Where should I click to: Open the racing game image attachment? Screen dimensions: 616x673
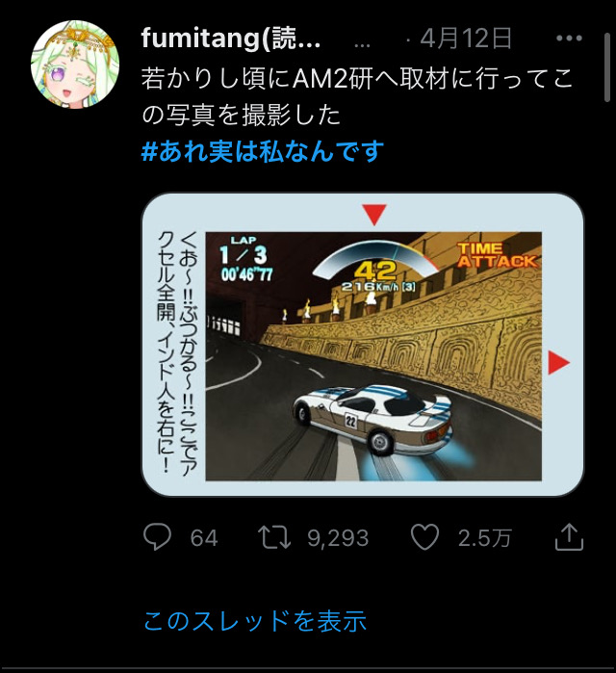coord(363,345)
